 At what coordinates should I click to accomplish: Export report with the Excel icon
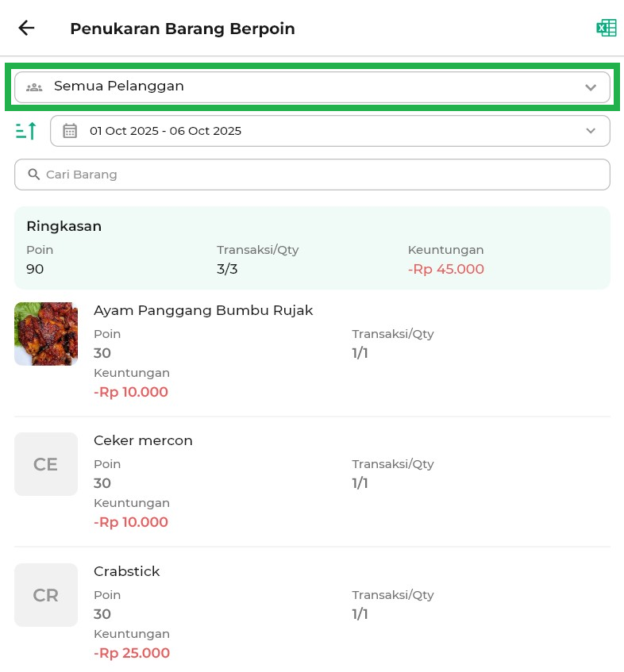point(606,29)
